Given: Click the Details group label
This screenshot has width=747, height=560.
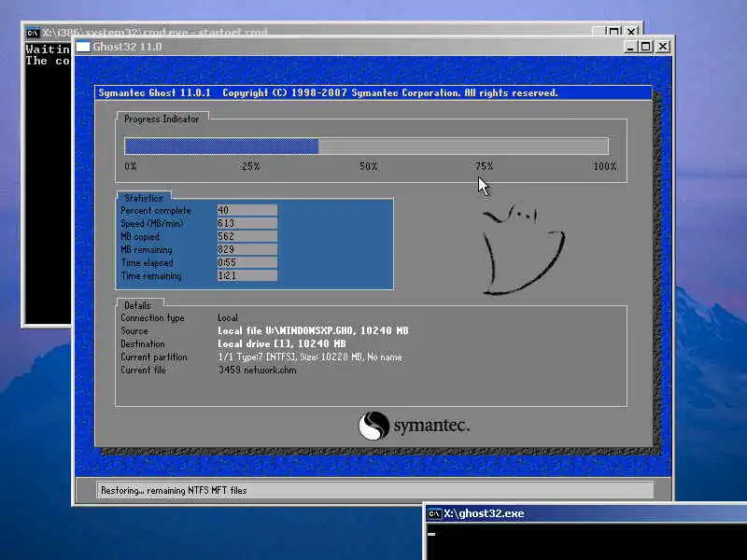Looking at the screenshot, I should click(x=137, y=305).
